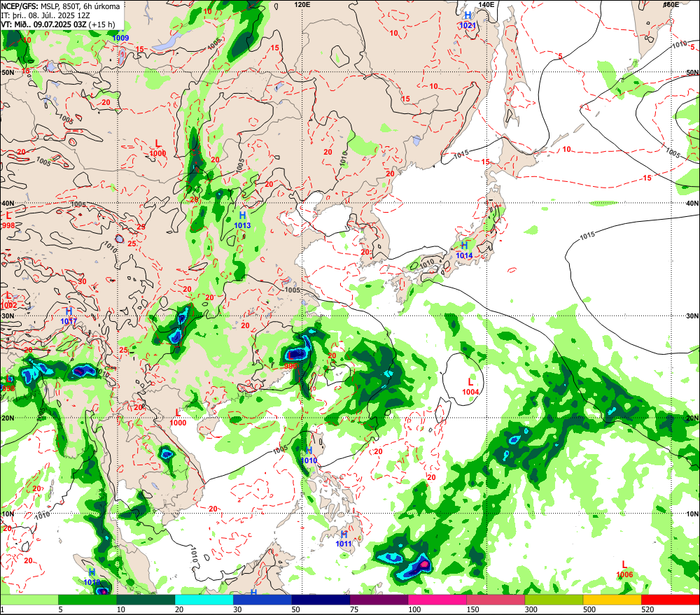Click the L 1006 low marker
This screenshot has height=615, width=700.
click(624, 570)
